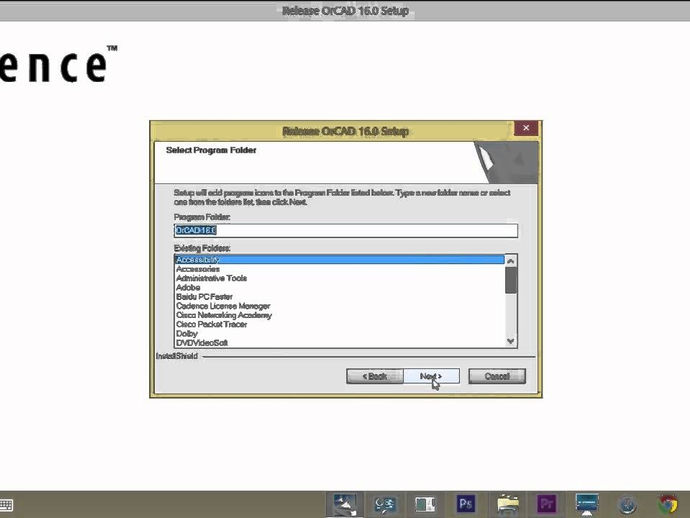Close the setup dialog with the X button

coord(526,128)
